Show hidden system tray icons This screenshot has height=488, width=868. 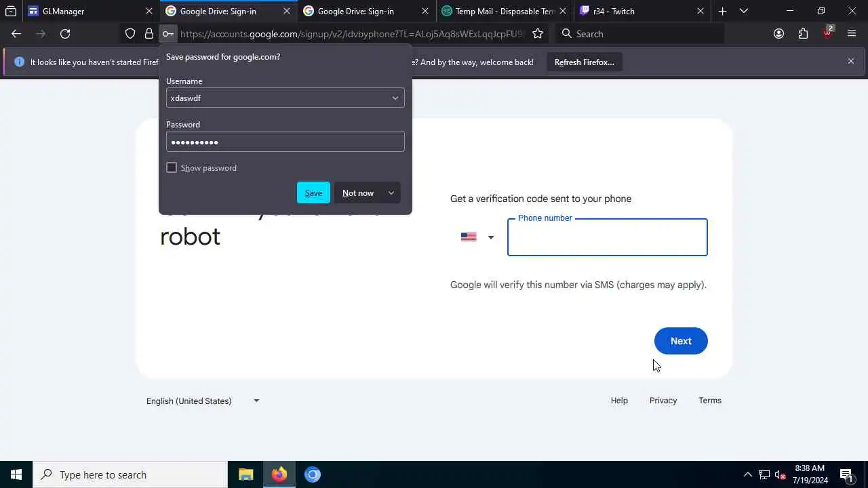click(747, 474)
